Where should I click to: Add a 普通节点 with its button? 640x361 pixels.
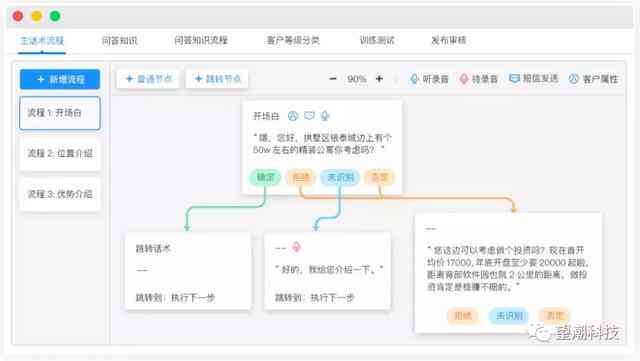tap(148, 79)
